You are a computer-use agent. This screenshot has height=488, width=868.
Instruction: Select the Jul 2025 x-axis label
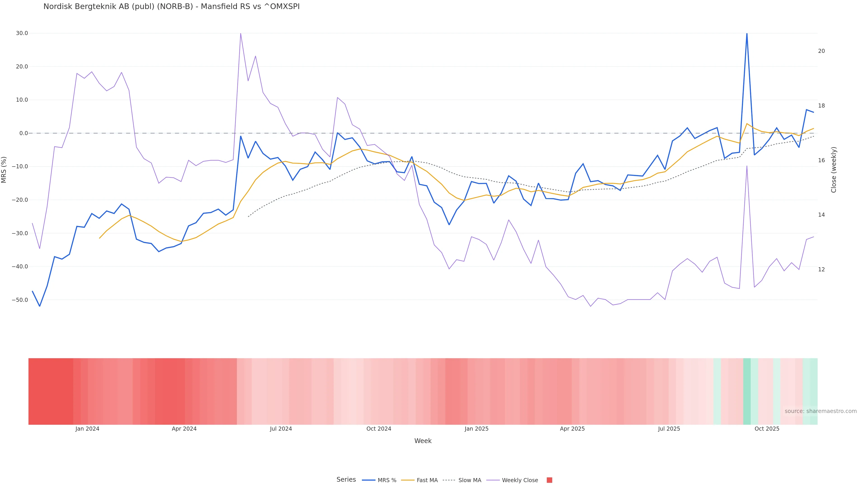click(x=669, y=429)
